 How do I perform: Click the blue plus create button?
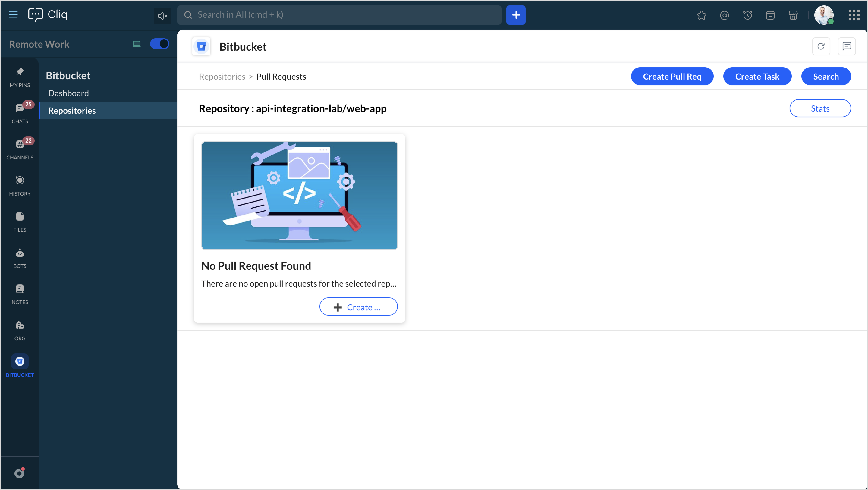(516, 15)
